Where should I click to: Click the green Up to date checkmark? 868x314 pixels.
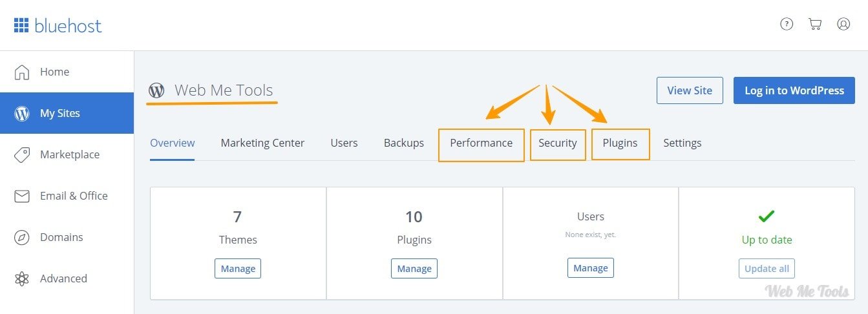767,216
